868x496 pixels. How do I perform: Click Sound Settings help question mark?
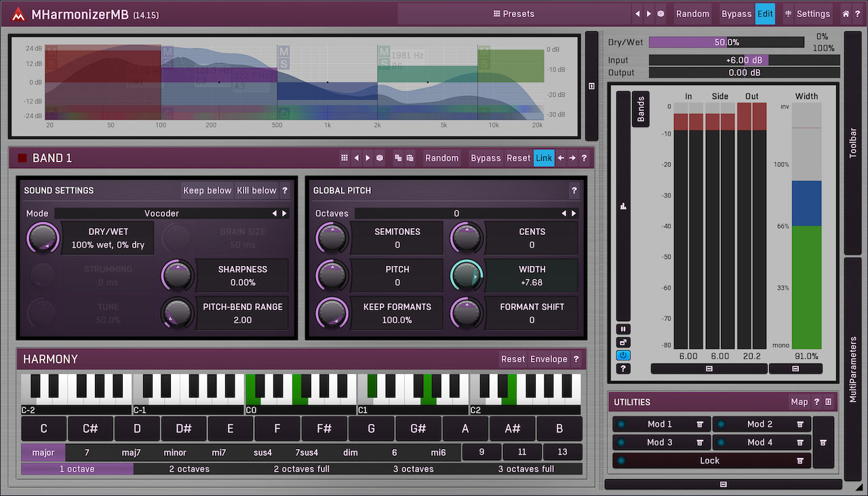pyautogui.click(x=285, y=191)
